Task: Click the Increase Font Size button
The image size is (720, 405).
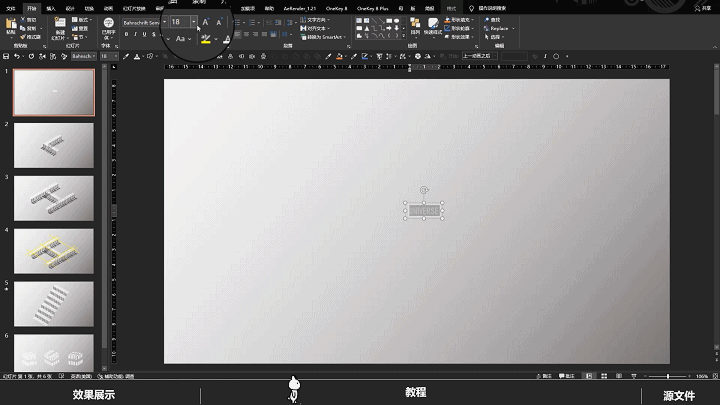Action: click(x=205, y=21)
